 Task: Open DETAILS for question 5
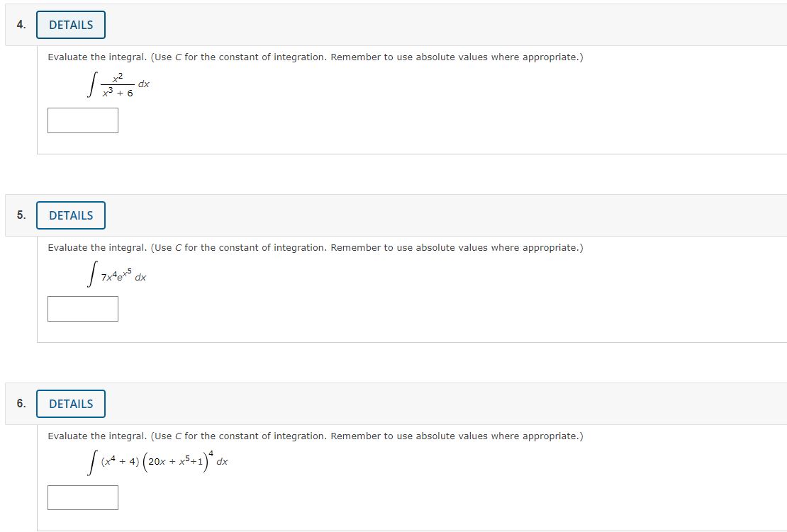[70, 215]
